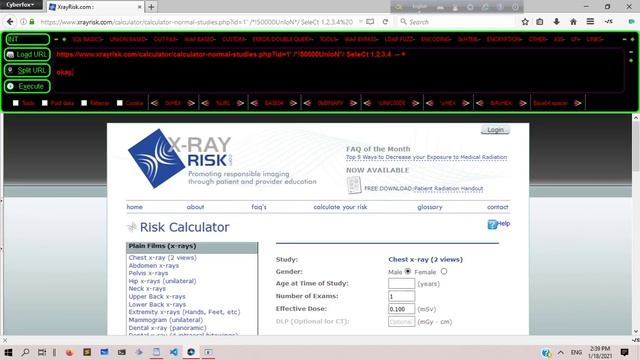Click the Execute button

(x=27, y=86)
